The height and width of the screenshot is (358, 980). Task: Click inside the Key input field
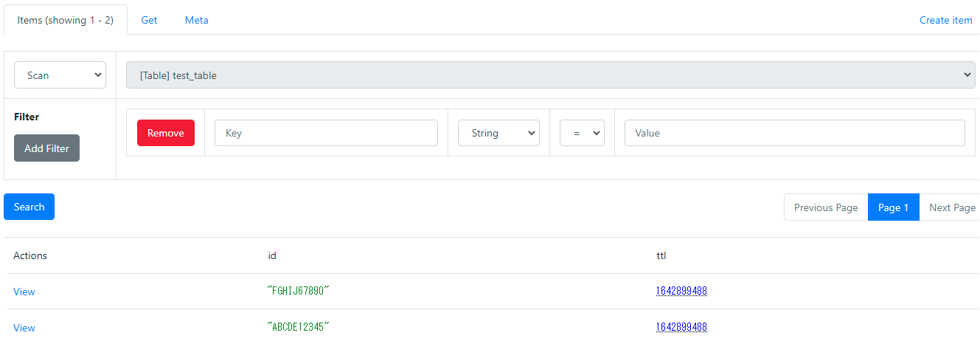(326, 133)
